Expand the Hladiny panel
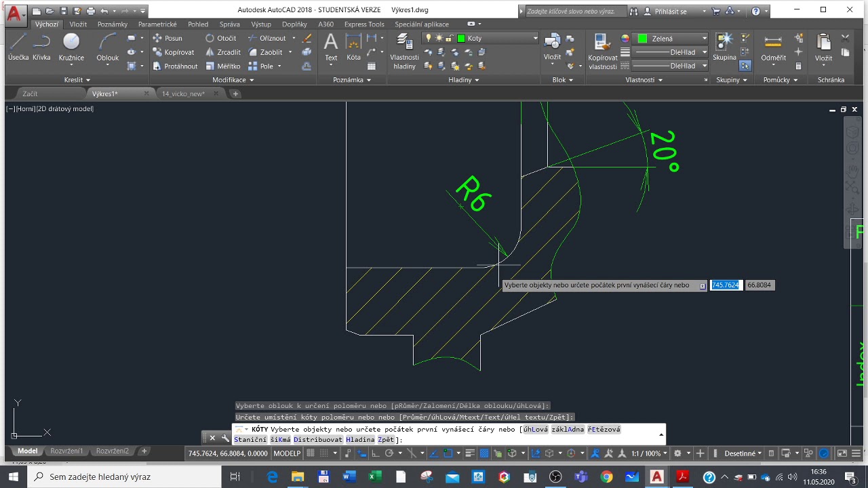Screen dimensions: 868x488 tap(464, 80)
